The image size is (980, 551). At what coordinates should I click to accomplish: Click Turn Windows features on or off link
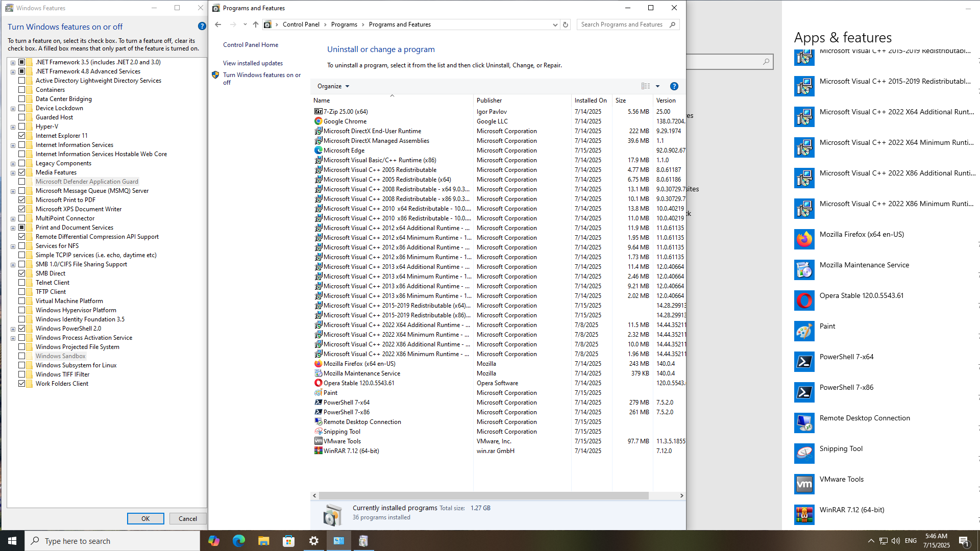pos(262,79)
